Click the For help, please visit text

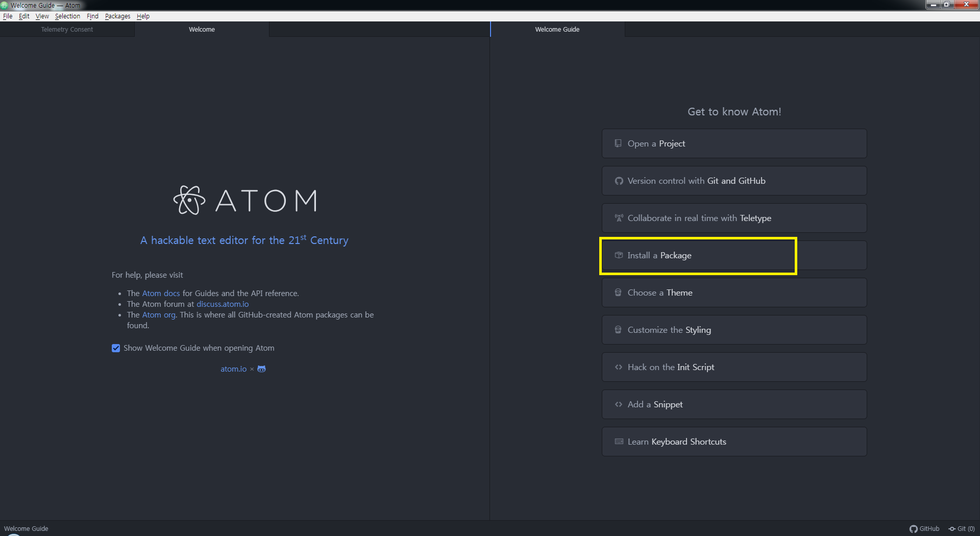click(x=147, y=275)
